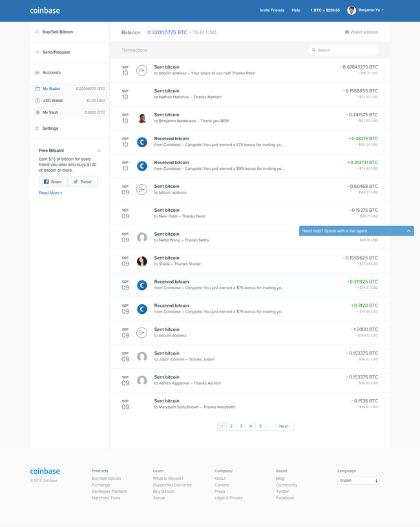
Task: Open the Language dropdown in footer
Action: pyautogui.click(x=358, y=480)
